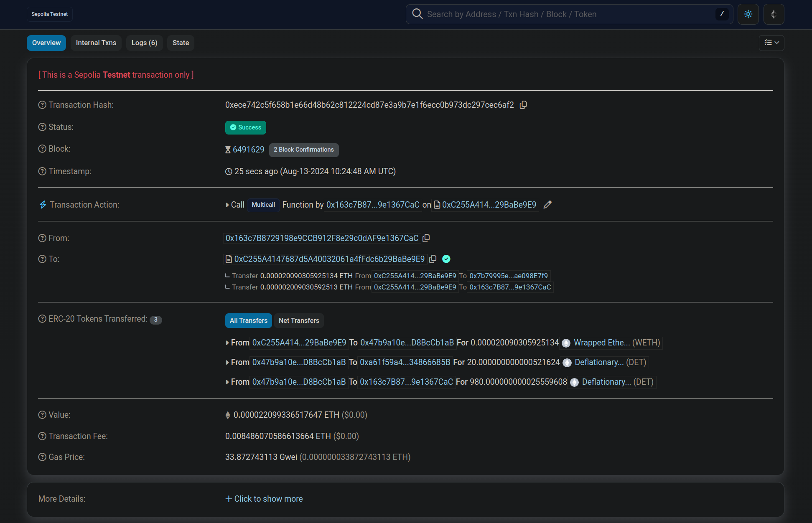Open Deflationary... token link in 980.0000 row

[x=606, y=382]
